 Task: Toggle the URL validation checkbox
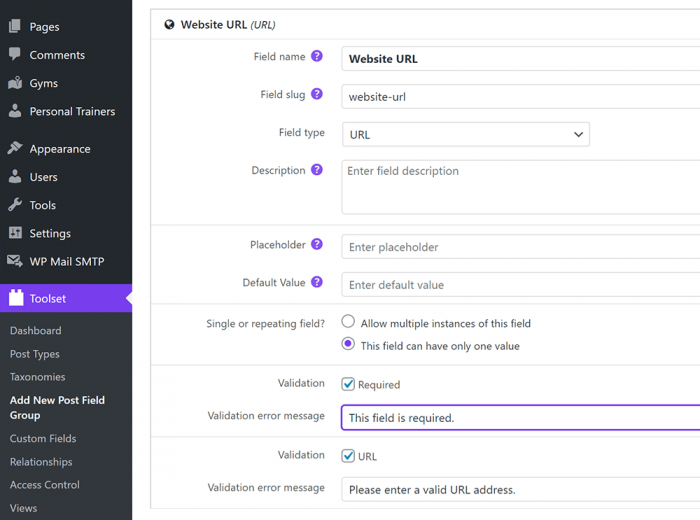coord(348,456)
